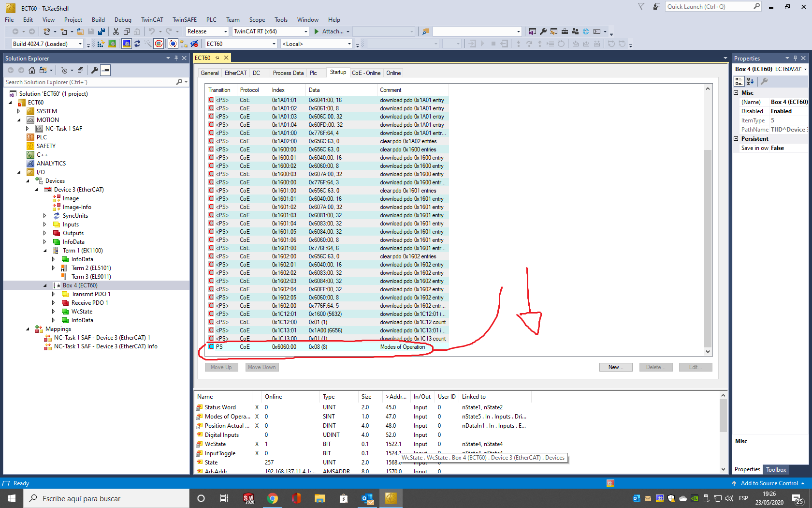Open the Command Window toolbar icon

[x=597, y=31]
